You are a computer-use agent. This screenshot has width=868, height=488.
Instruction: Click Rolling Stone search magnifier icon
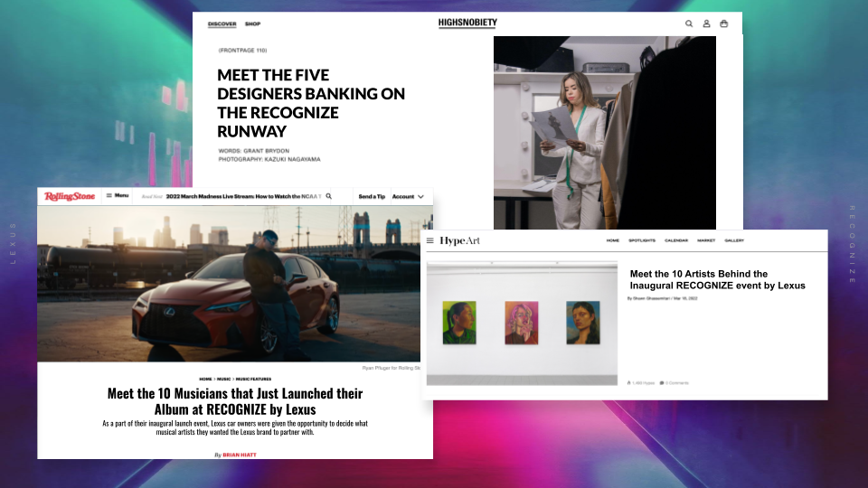tap(329, 196)
